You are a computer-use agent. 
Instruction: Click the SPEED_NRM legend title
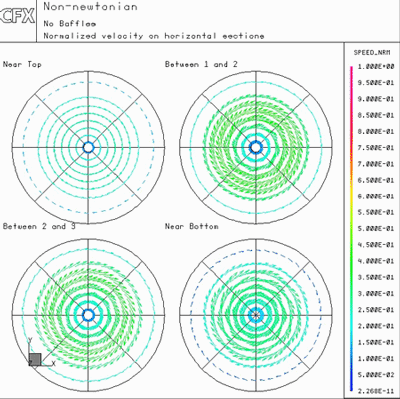[372, 53]
